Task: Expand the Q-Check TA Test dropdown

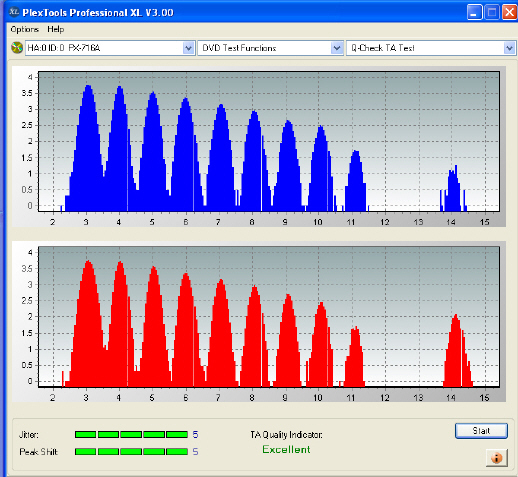Action: [x=509, y=48]
